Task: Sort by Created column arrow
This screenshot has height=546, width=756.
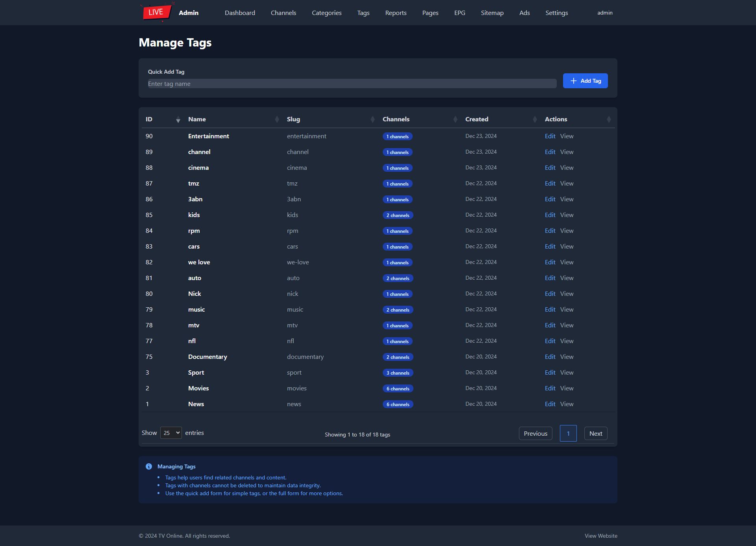Action: click(x=535, y=119)
